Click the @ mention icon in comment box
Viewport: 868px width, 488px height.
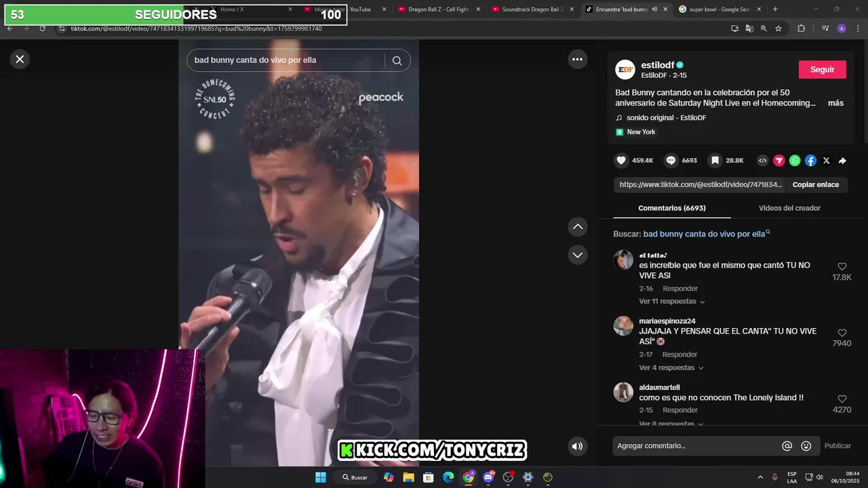coord(787,446)
